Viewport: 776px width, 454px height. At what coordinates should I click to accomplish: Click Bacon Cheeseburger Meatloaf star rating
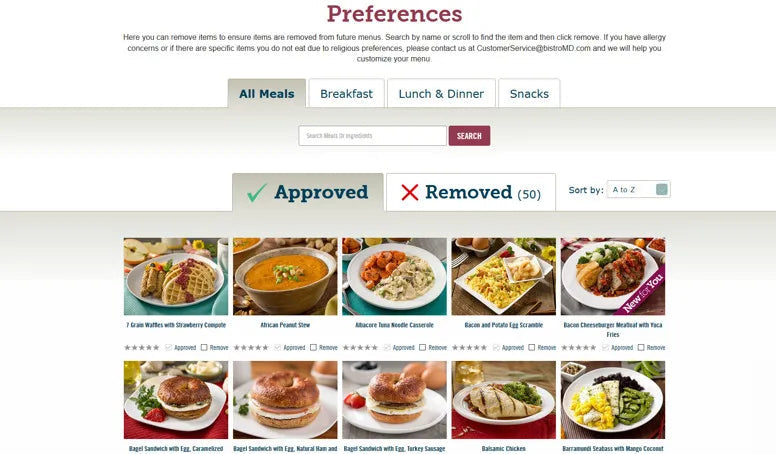pos(579,348)
